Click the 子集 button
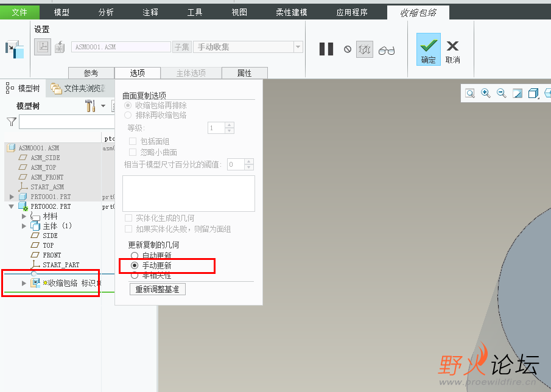The height and width of the screenshot is (392, 551). (181, 47)
